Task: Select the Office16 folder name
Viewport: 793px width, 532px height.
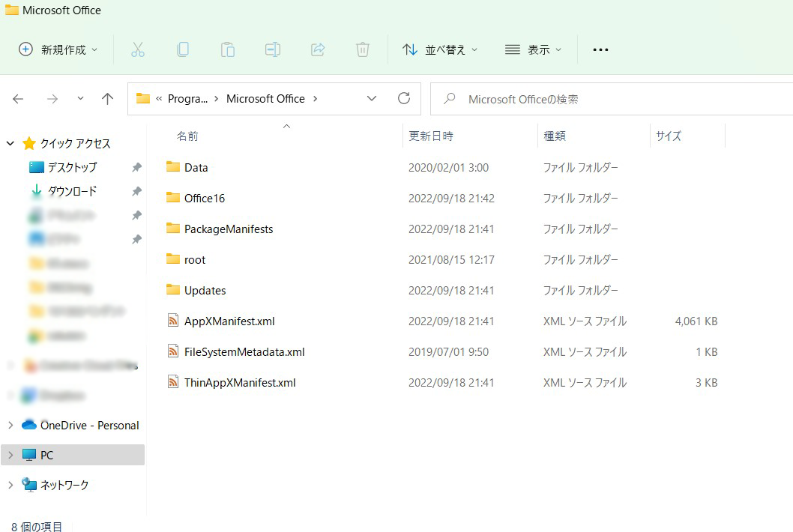Action: pyautogui.click(x=205, y=199)
